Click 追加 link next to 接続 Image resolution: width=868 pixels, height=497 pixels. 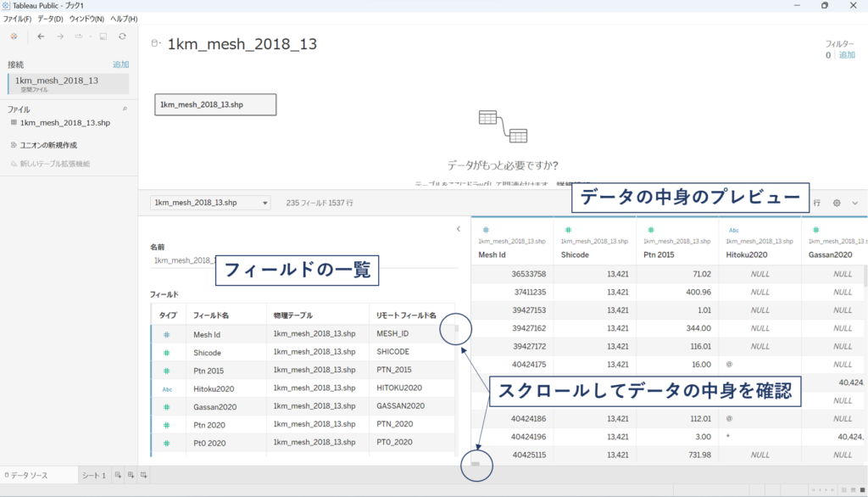(x=120, y=64)
